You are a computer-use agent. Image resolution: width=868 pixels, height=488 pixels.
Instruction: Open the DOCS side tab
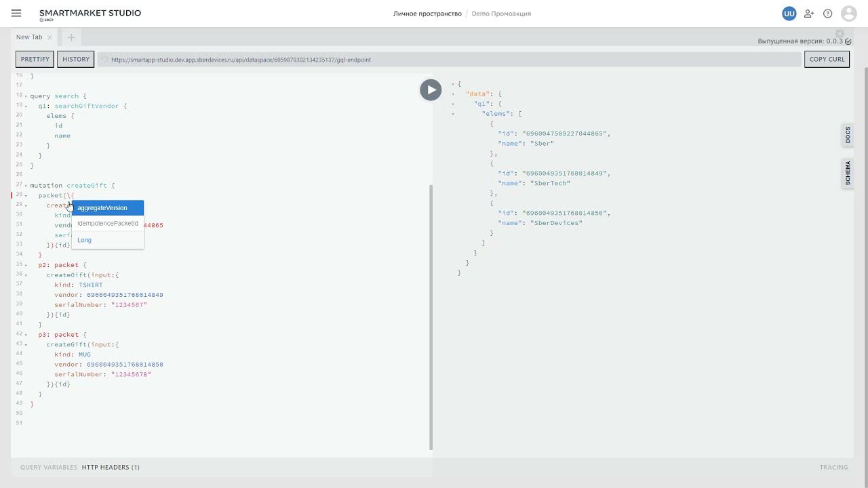click(x=847, y=135)
